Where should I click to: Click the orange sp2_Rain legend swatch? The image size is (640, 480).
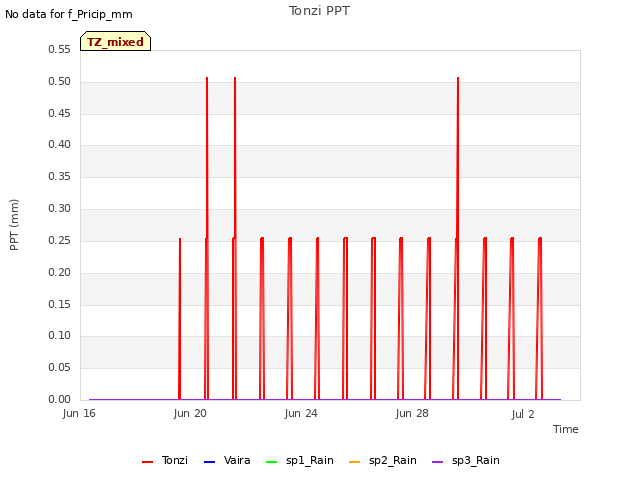point(354,462)
